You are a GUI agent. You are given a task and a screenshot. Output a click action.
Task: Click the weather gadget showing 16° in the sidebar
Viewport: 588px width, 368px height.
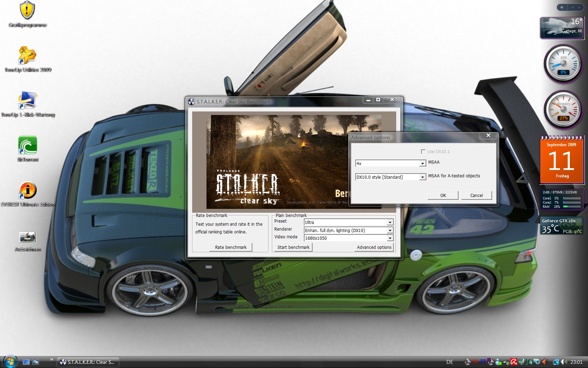point(562,28)
